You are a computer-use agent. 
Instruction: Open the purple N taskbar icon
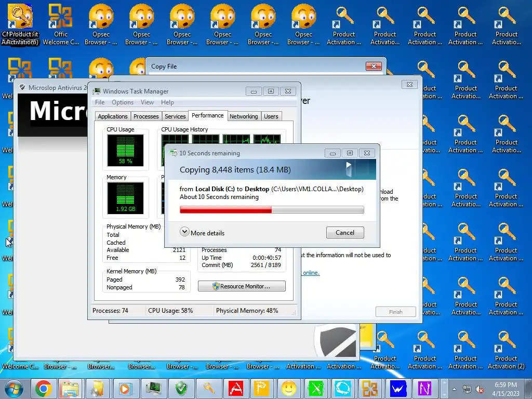(425, 389)
